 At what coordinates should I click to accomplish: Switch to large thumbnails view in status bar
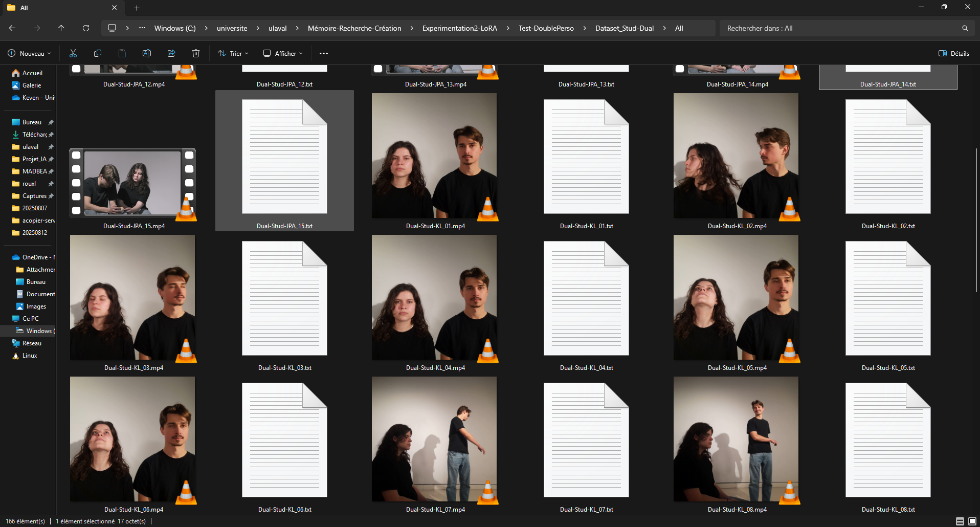click(x=972, y=521)
